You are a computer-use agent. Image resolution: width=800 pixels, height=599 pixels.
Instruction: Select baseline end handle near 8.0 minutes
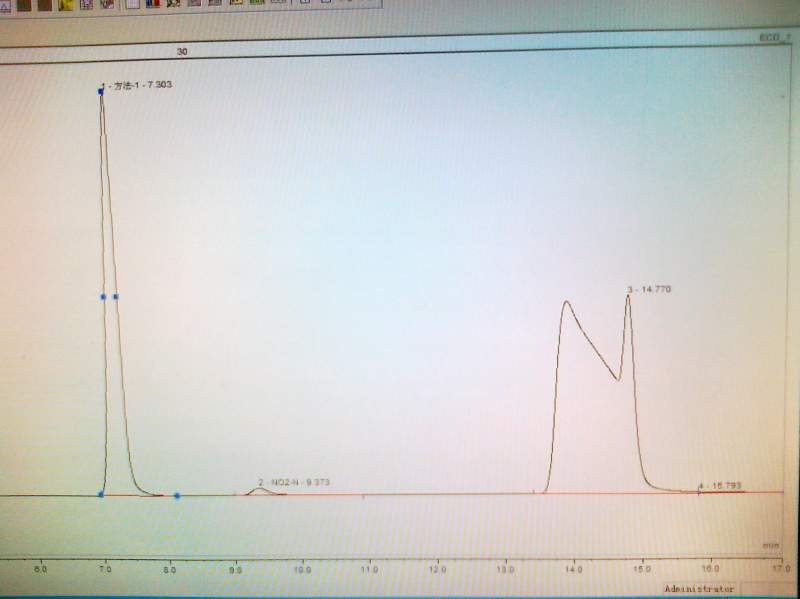pyautogui.click(x=177, y=495)
